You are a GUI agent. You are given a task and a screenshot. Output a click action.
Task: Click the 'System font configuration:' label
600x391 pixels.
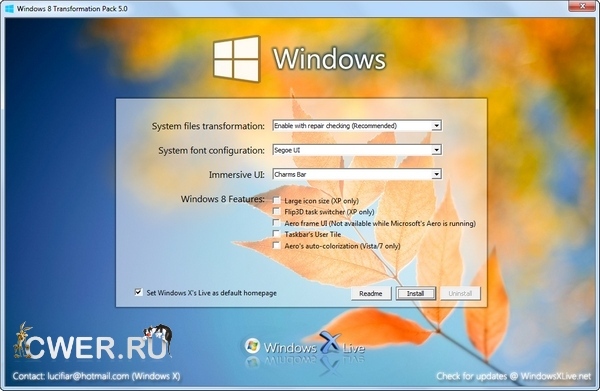211,150
